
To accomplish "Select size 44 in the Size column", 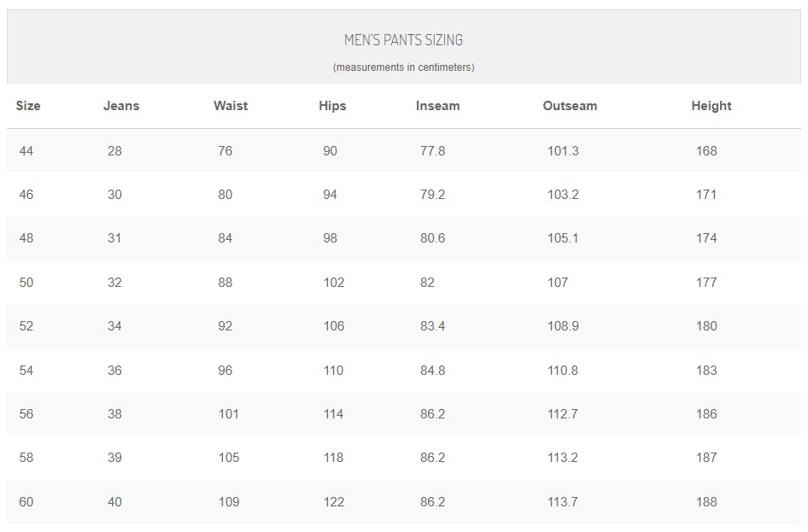I will 26,151.
